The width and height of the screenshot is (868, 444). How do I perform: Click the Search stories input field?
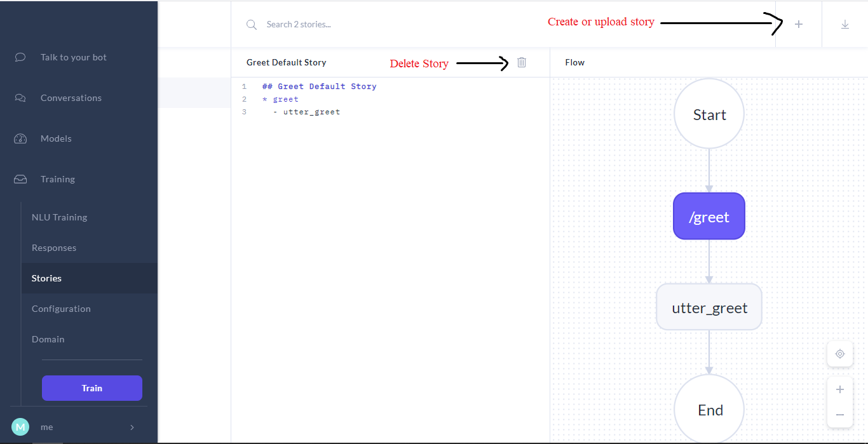(x=381, y=24)
